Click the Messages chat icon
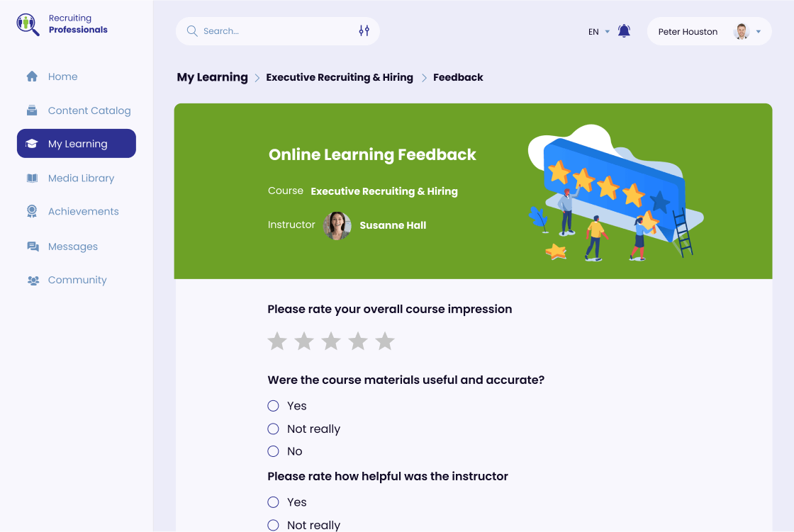Image resolution: width=794 pixels, height=532 pixels. 33,247
